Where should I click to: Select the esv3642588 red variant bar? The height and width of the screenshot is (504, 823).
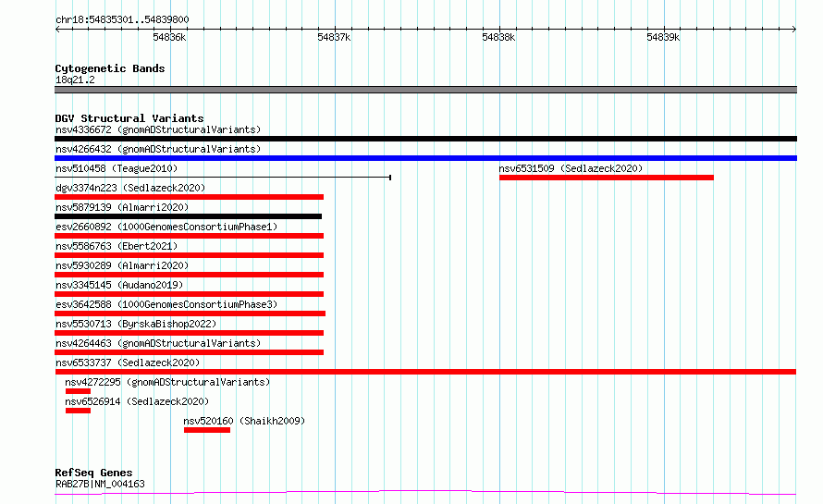[190, 313]
